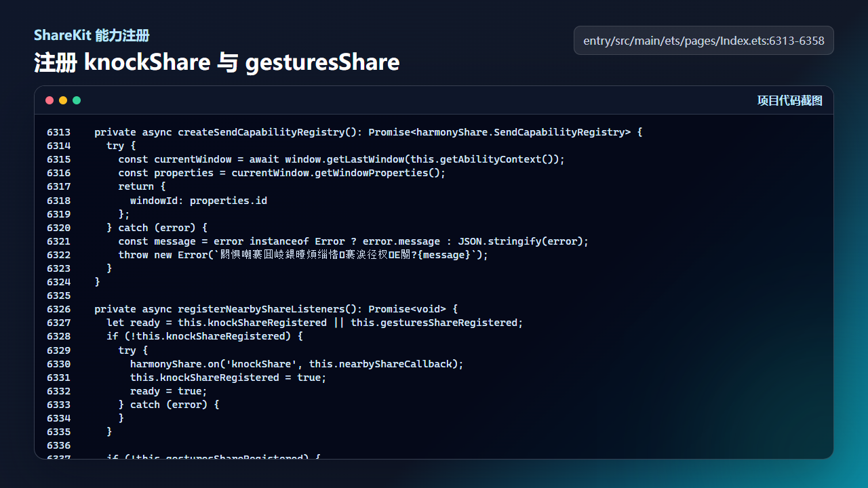The height and width of the screenshot is (488, 868).
Task: Click the harmonyShare.on('knockShare', ...) line
Action: click(297, 364)
